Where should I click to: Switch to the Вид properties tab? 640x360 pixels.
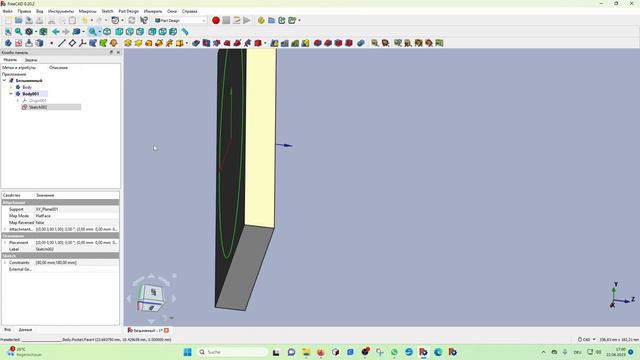[x=7, y=329]
